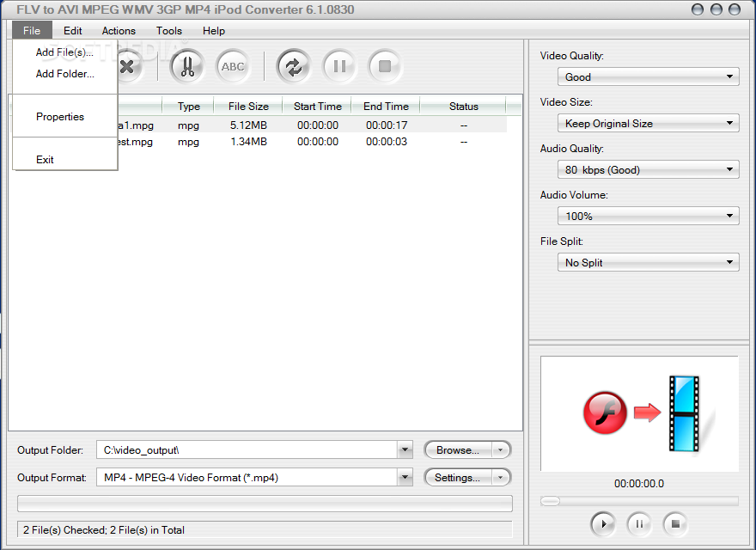Open the Edit menu
The width and height of the screenshot is (756, 550).
tap(73, 30)
